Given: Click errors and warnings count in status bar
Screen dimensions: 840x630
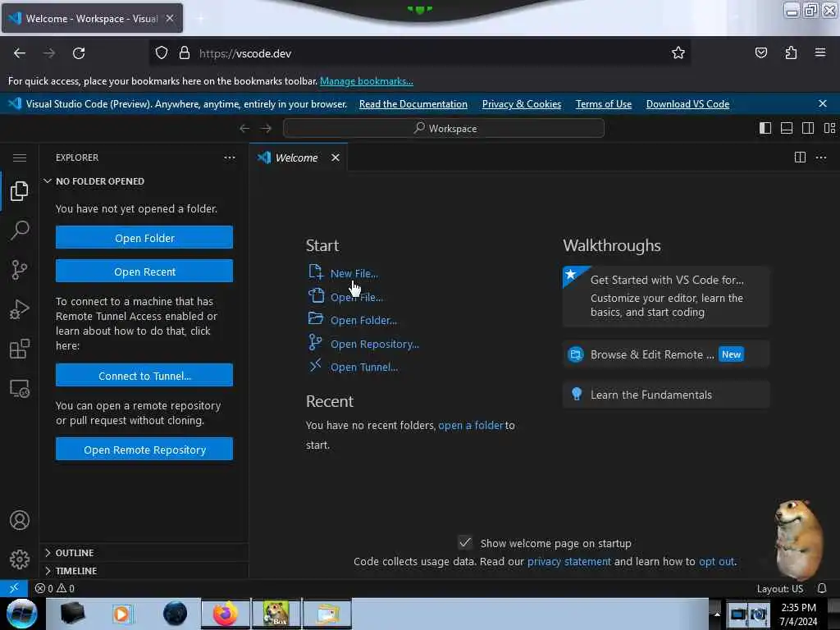Looking at the screenshot, I should 55,588.
